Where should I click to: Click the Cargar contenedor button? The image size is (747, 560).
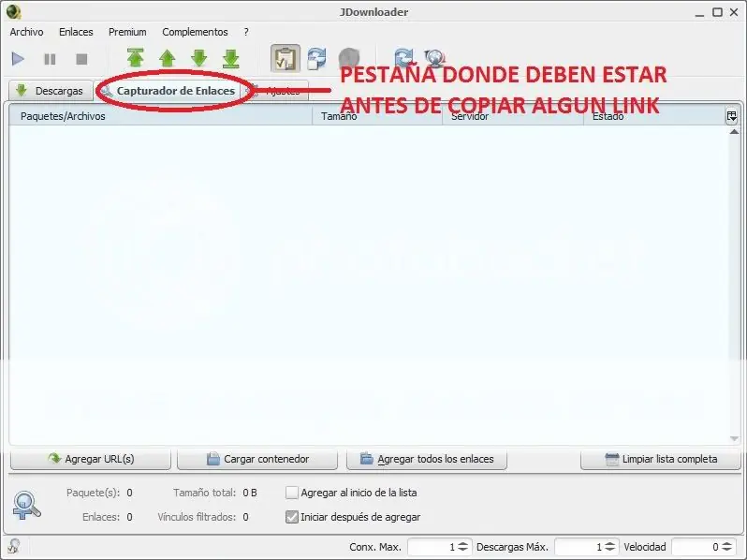click(x=257, y=459)
